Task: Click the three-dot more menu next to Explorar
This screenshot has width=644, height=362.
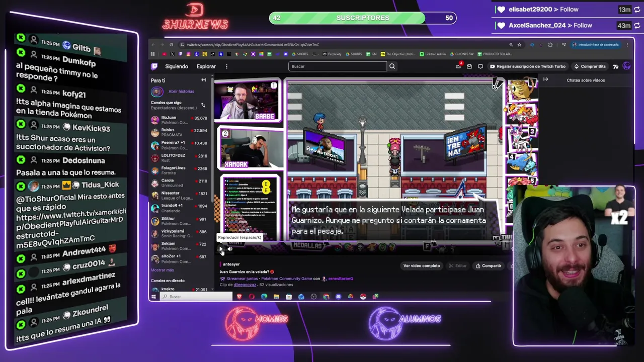Action: pos(226,66)
